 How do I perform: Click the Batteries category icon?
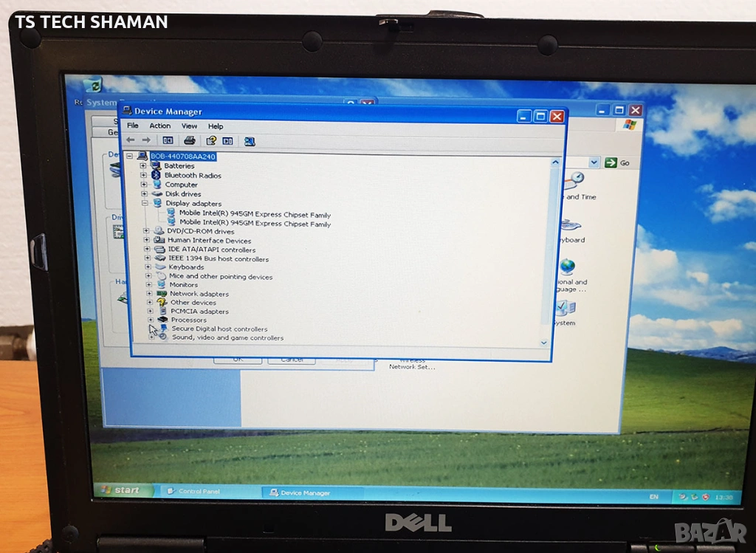pyautogui.click(x=155, y=165)
